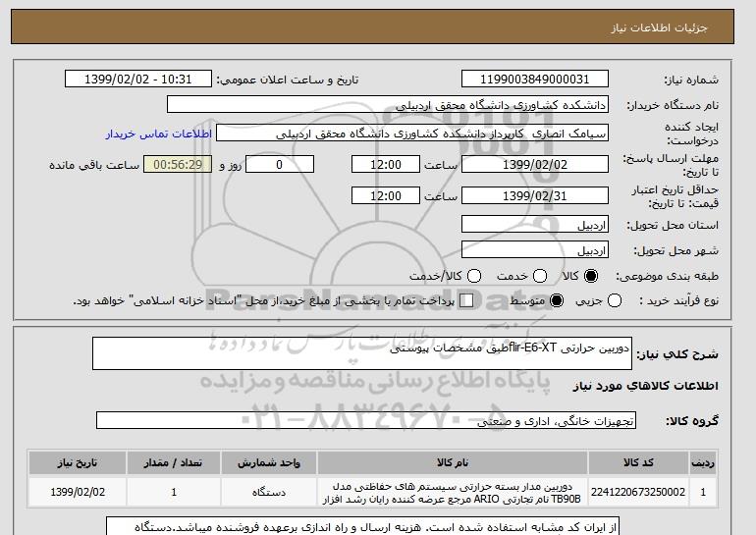756x535 pixels.
Task: Click the تاریخ نیاز column header
Action: pyautogui.click(x=78, y=462)
